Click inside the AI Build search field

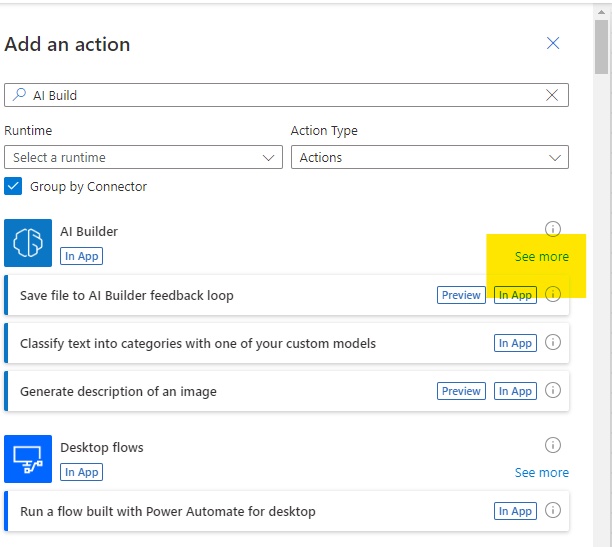[x=286, y=95]
